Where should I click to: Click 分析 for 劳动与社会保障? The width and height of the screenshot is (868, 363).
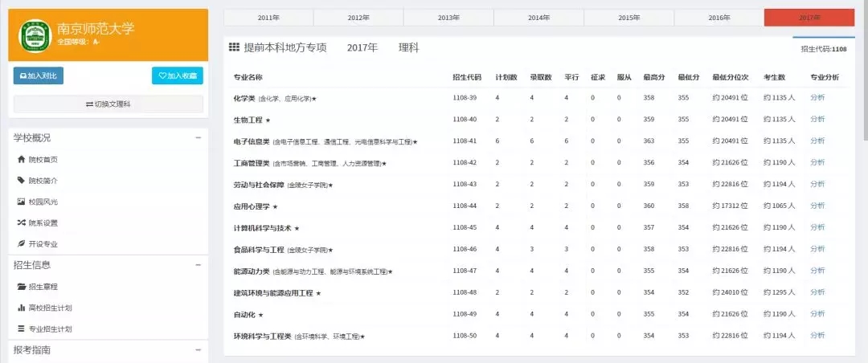pos(817,184)
